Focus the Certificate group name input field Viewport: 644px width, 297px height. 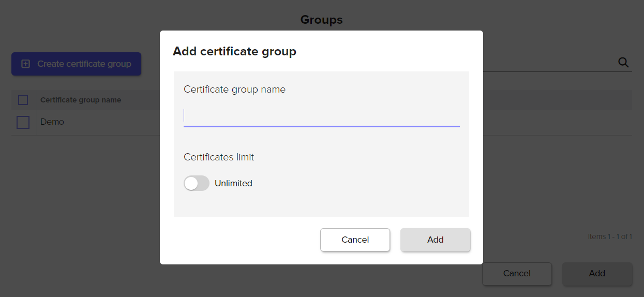(321, 115)
